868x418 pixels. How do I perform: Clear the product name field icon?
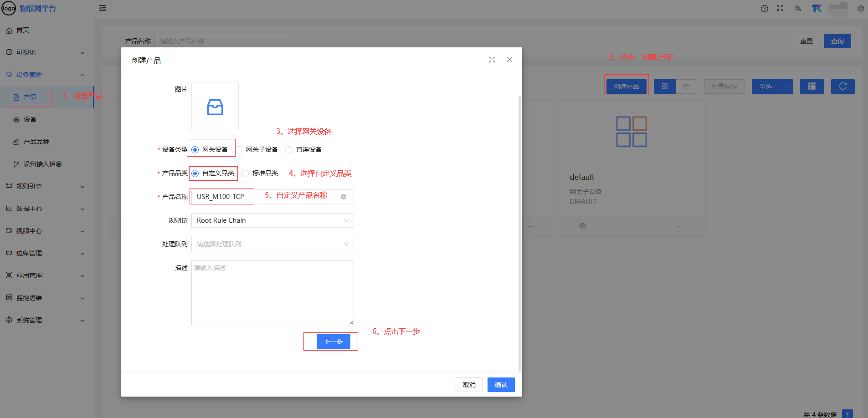click(344, 197)
